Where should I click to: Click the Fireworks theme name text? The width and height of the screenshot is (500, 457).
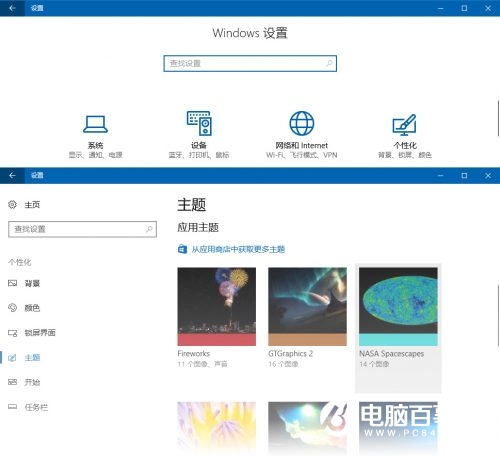click(194, 353)
